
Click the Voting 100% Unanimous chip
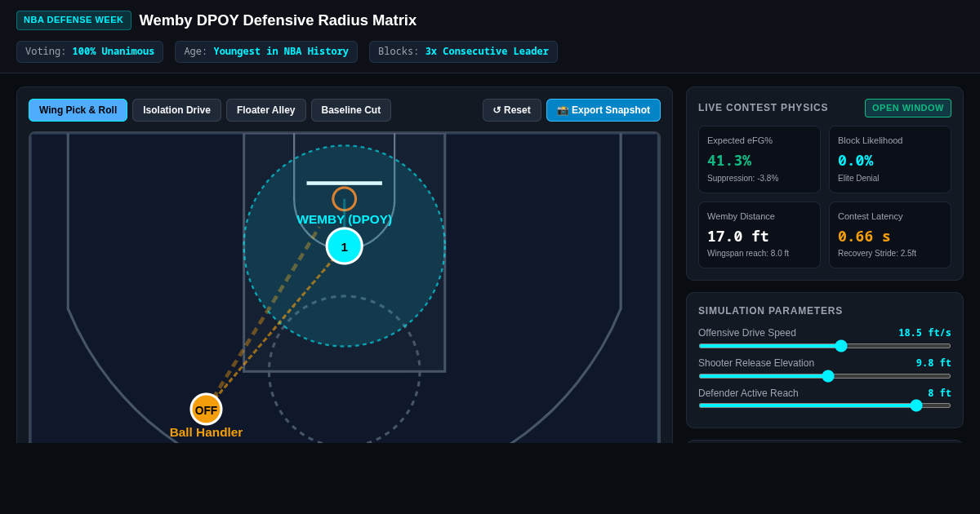[90, 51]
